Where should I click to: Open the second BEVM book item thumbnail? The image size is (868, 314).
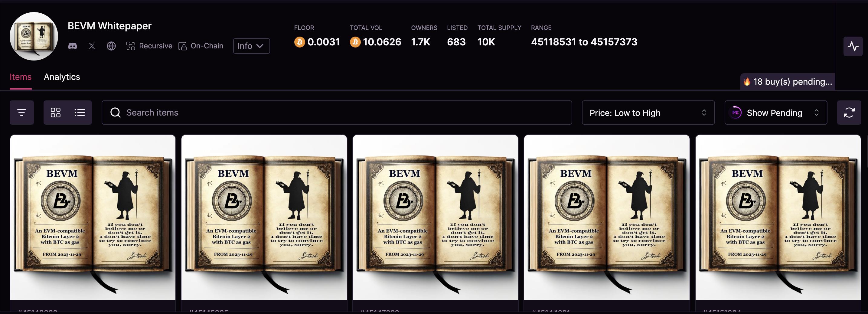coord(264,218)
